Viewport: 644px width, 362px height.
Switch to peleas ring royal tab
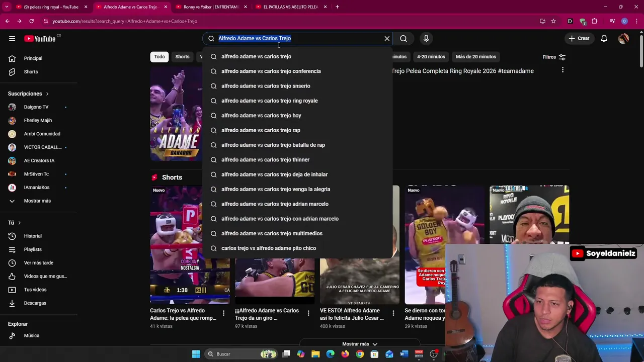click(51, 7)
